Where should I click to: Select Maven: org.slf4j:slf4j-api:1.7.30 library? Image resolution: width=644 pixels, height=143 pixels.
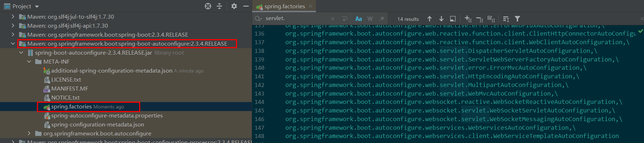coord(67,26)
